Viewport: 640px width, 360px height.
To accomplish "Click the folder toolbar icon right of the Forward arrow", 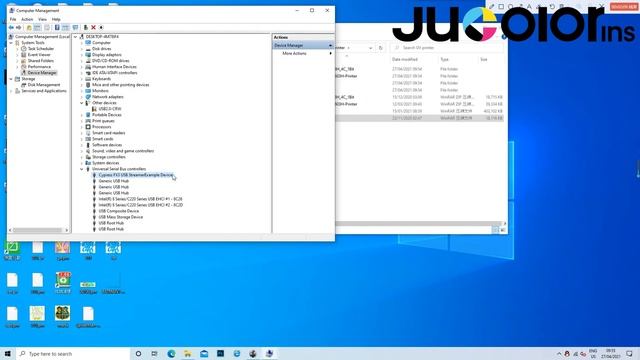I will [29, 27].
